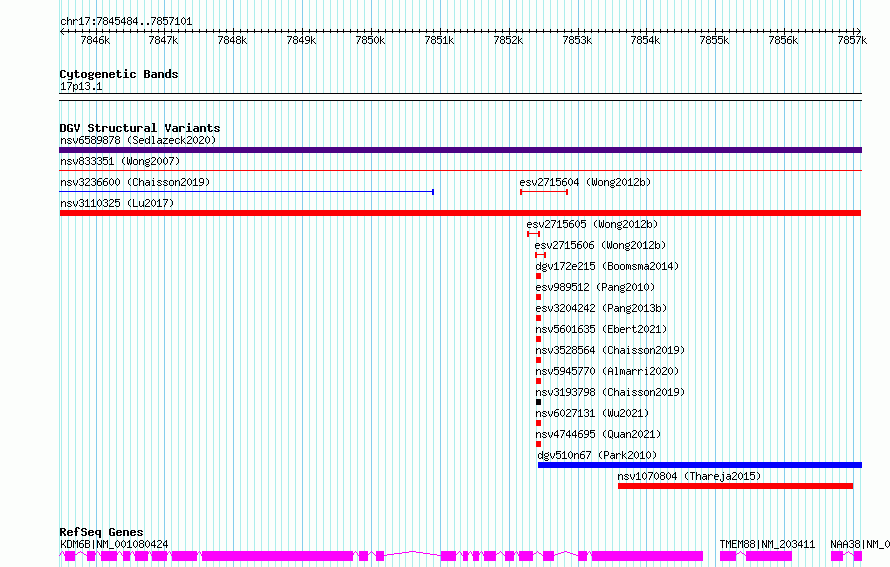
Task: Click red square under nsv6027131 label
Action: click(x=539, y=423)
